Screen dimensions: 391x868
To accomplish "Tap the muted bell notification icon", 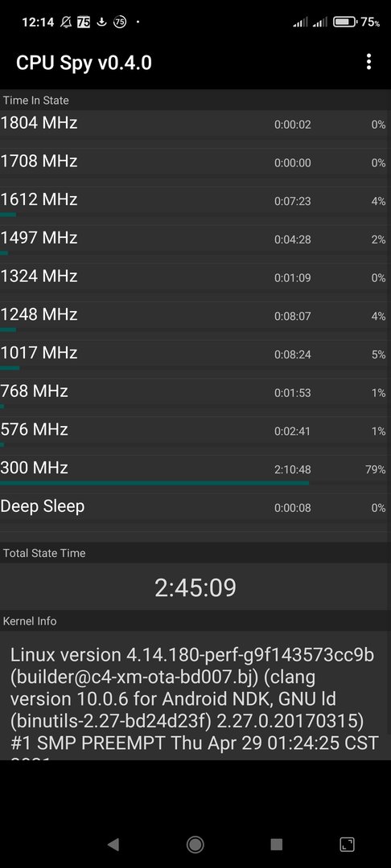I will pos(66,23).
